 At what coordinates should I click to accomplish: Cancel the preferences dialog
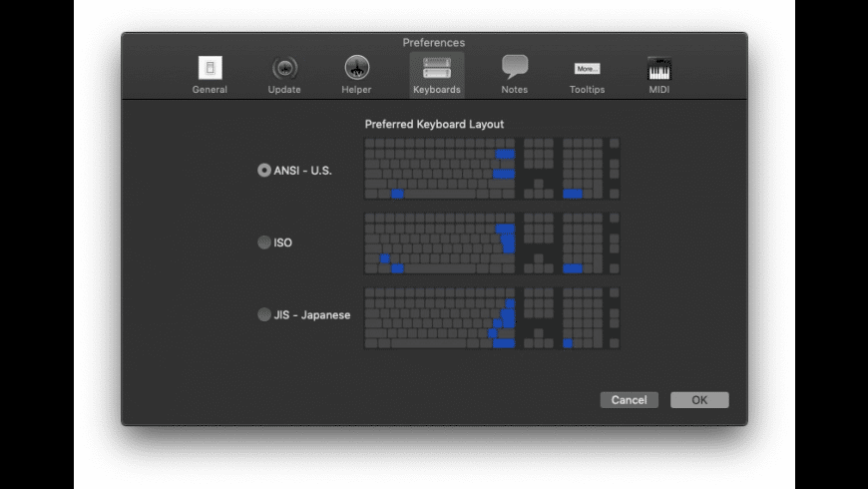(x=629, y=400)
